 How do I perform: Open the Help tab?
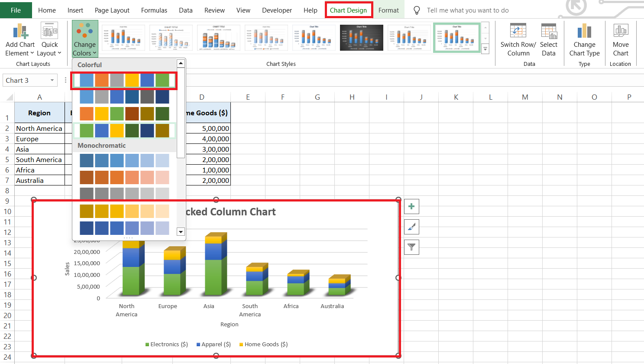click(x=311, y=10)
